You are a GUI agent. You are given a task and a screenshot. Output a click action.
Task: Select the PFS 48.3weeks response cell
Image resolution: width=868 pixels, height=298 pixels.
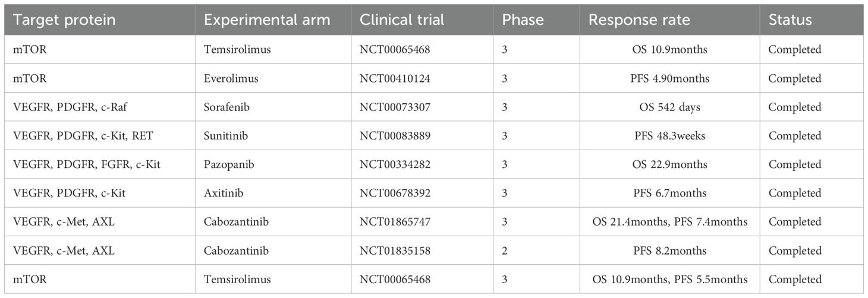click(669, 136)
